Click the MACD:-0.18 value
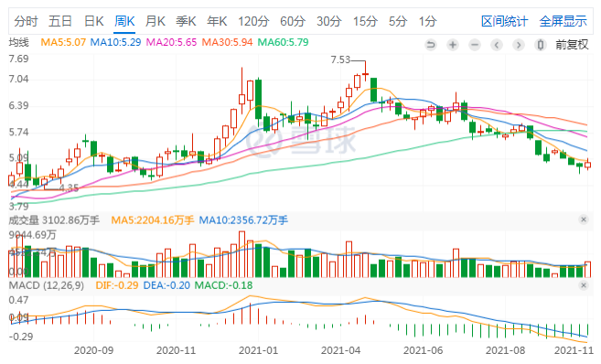Image resolution: width=601 pixels, height=364 pixels. pyautogui.click(x=224, y=285)
